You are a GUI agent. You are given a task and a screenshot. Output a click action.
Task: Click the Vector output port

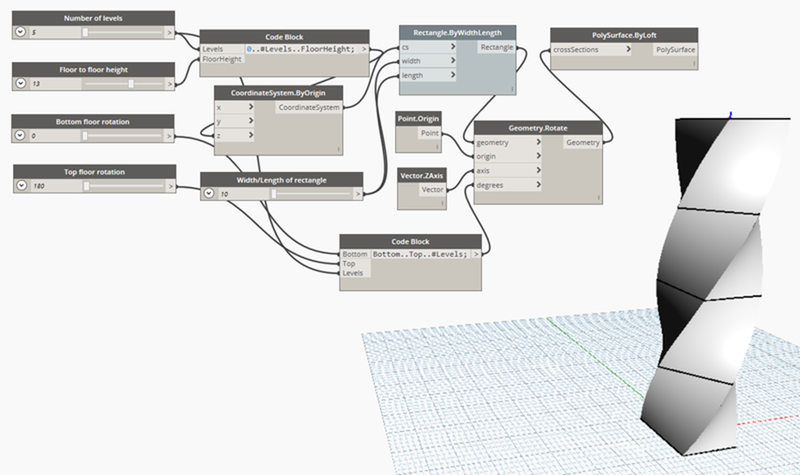[432, 189]
